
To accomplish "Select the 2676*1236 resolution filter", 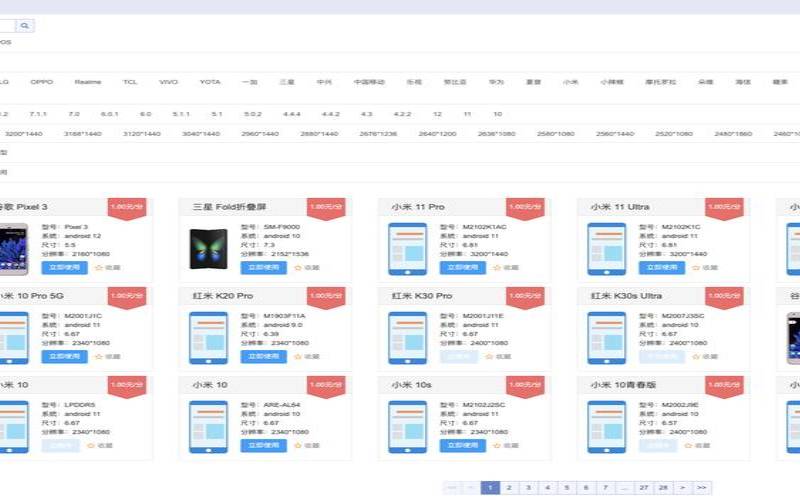I will click(x=378, y=134).
